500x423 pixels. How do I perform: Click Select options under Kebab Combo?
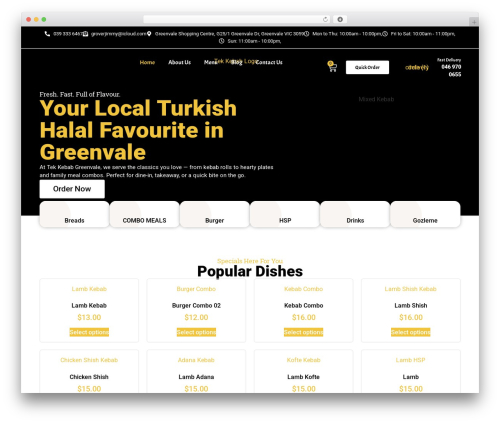[x=304, y=332]
